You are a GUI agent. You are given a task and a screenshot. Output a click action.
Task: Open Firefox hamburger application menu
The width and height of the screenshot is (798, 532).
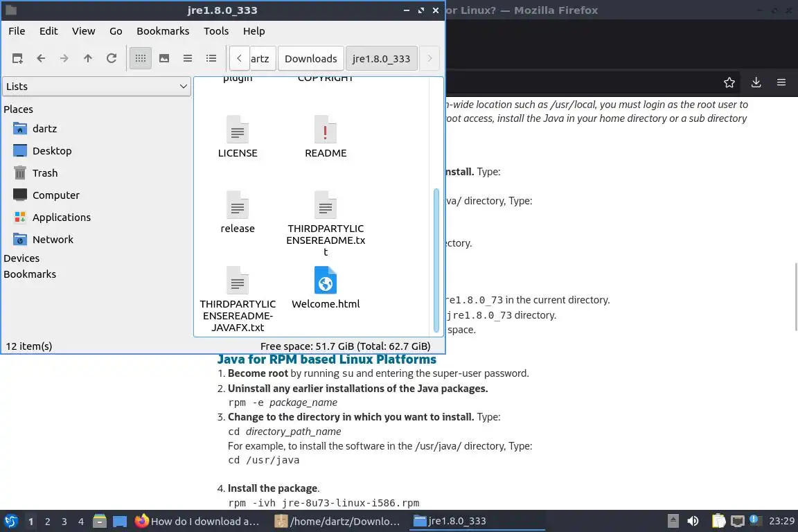(x=781, y=82)
